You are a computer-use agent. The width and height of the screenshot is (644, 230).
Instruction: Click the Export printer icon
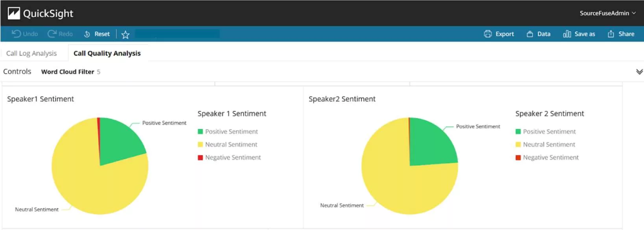point(488,34)
